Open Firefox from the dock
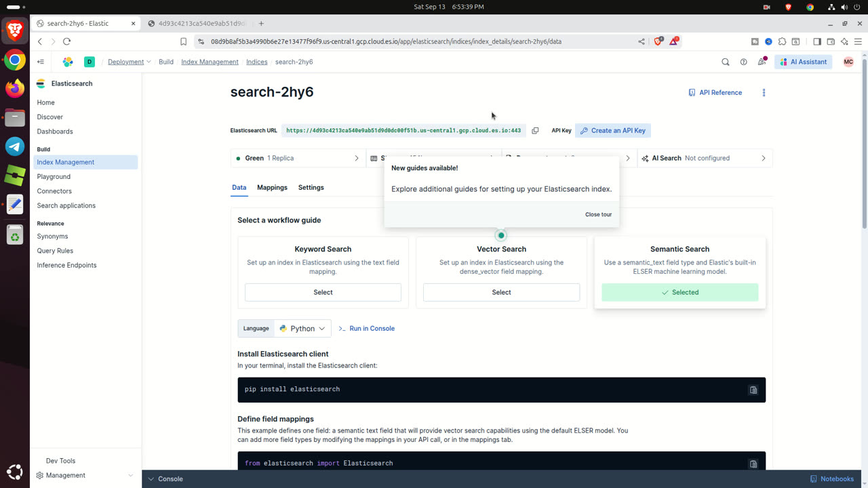The height and width of the screenshot is (488, 868). pyautogui.click(x=15, y=87)
